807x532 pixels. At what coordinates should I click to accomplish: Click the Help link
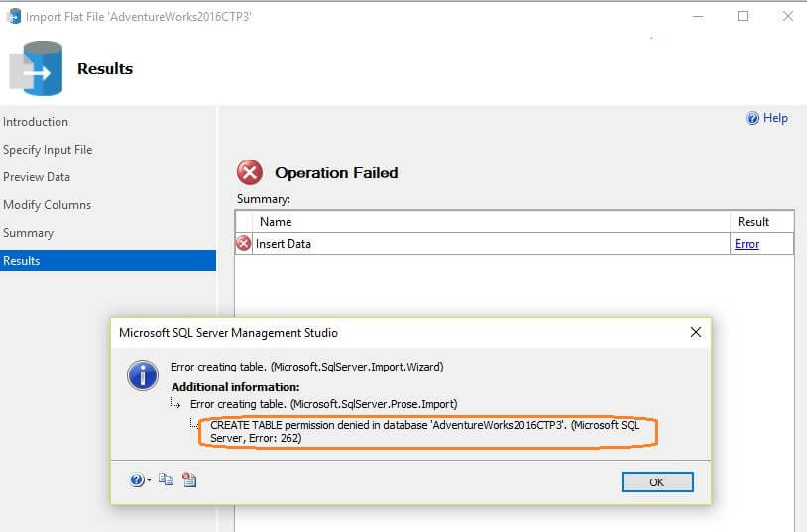point(775,118)
